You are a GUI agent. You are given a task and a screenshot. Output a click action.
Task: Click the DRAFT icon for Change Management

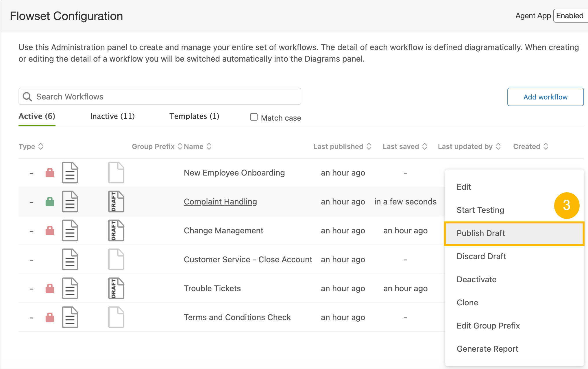[x=116, y=230]
